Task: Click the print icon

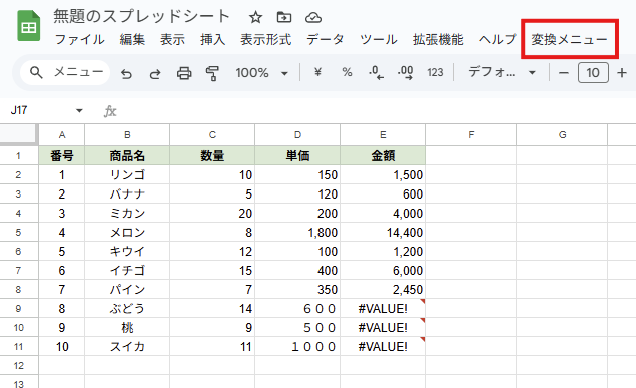Action: tap(184, 73)
